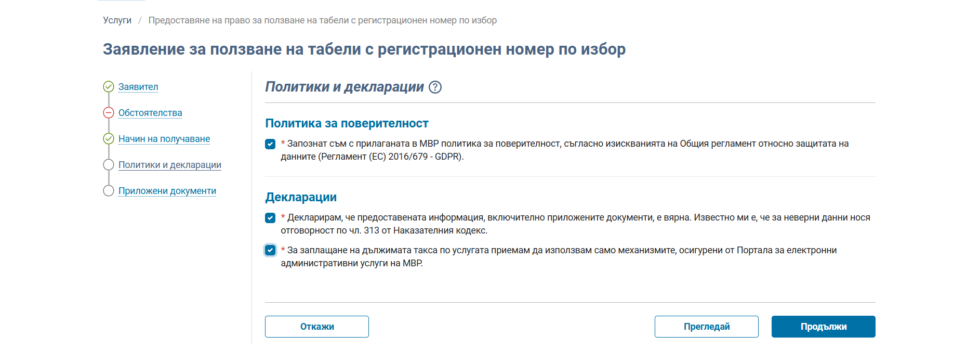This screenshot has height=362, width=980.
Task: Click the Прегледай button
Action: pos(706,327)
